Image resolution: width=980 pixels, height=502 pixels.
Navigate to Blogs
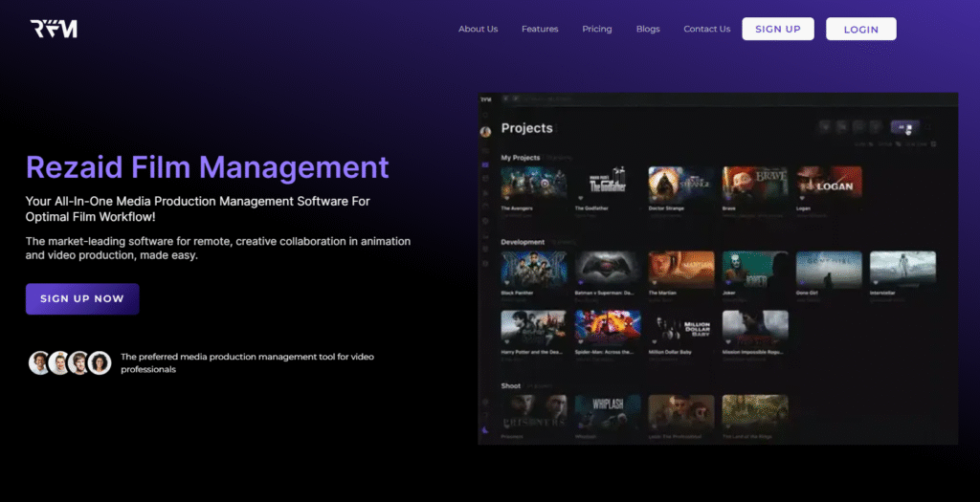[648, 29]
